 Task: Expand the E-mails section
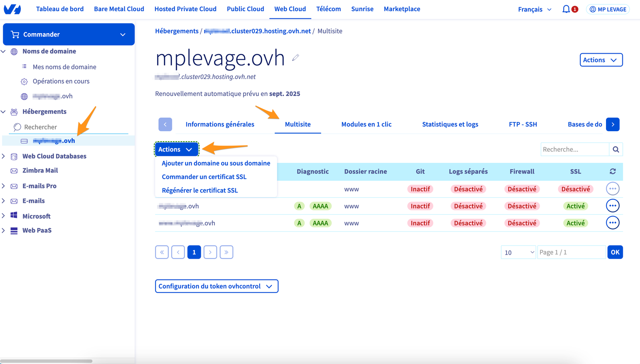(4, 201)
